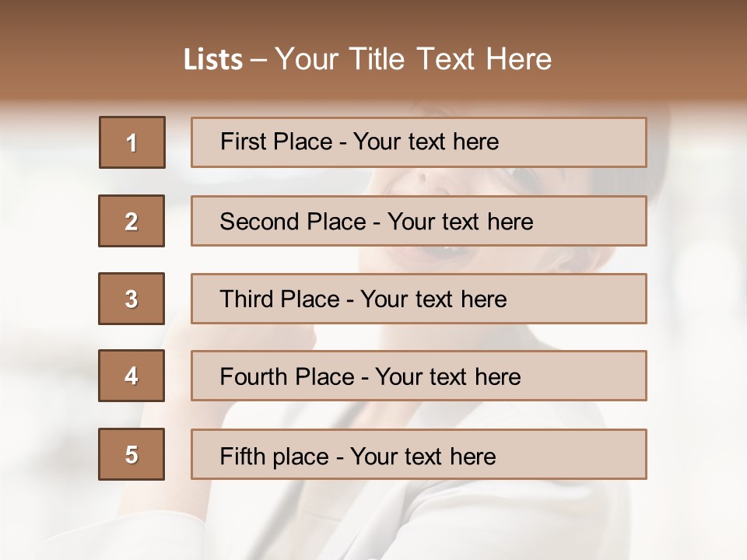
Task: Click the Second Place text bar
Action: click(x=419, y=221)
